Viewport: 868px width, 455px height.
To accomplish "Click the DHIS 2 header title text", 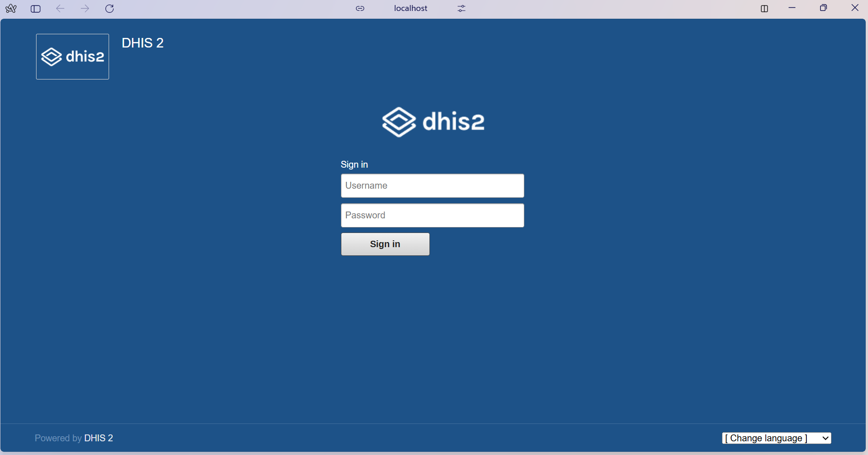I will pyautogui.click(x=143, y=43).
